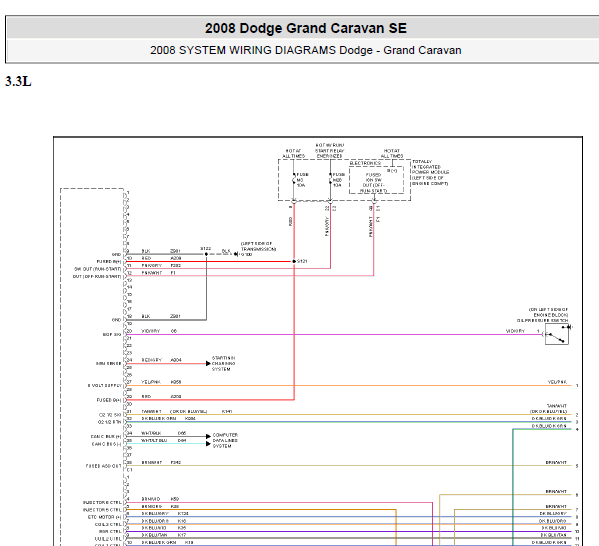
Task: Click the S121 splice dot
Action: [294, 261]
